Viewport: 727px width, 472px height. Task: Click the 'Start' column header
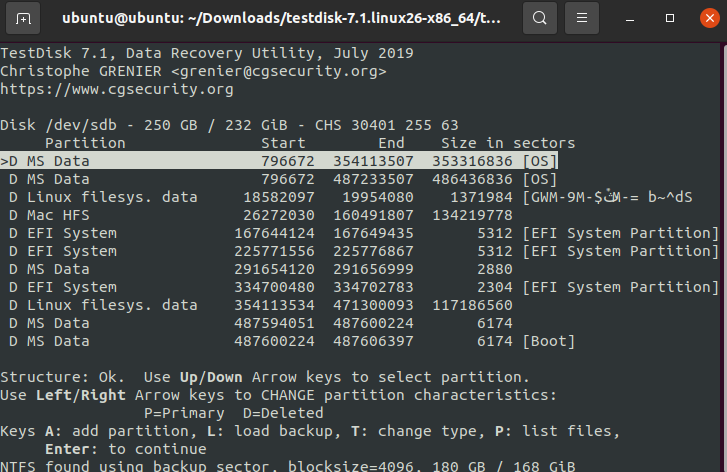[x=283, y=143]
